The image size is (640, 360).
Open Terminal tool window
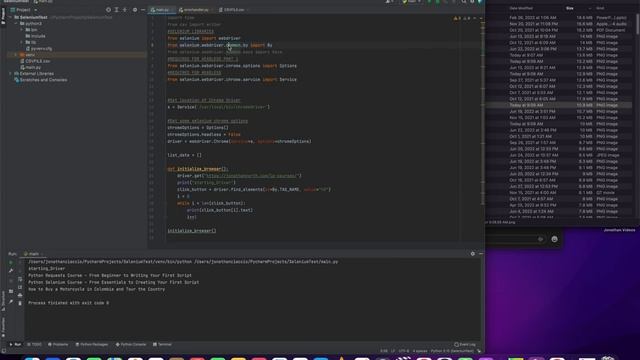click(162, 344)
